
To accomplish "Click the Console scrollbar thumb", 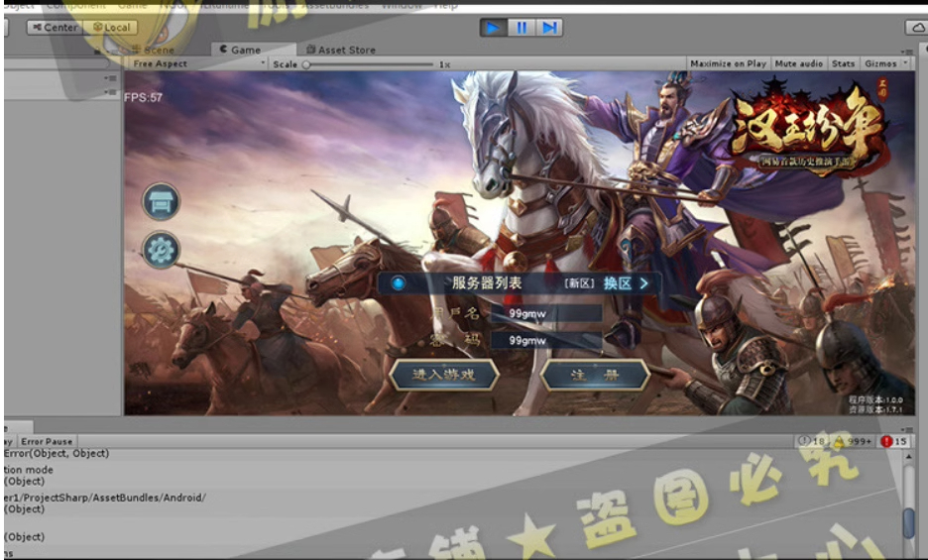I will [x=908, y=523].
